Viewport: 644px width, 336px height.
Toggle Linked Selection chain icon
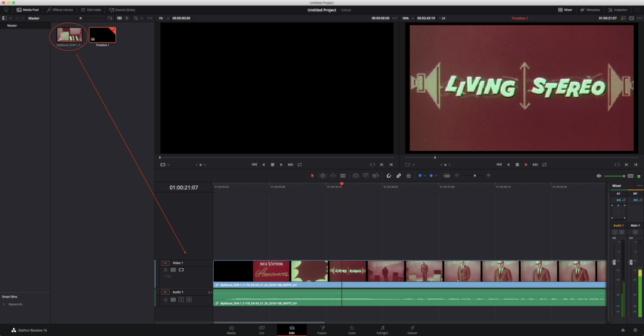click(x=398, y=176)
